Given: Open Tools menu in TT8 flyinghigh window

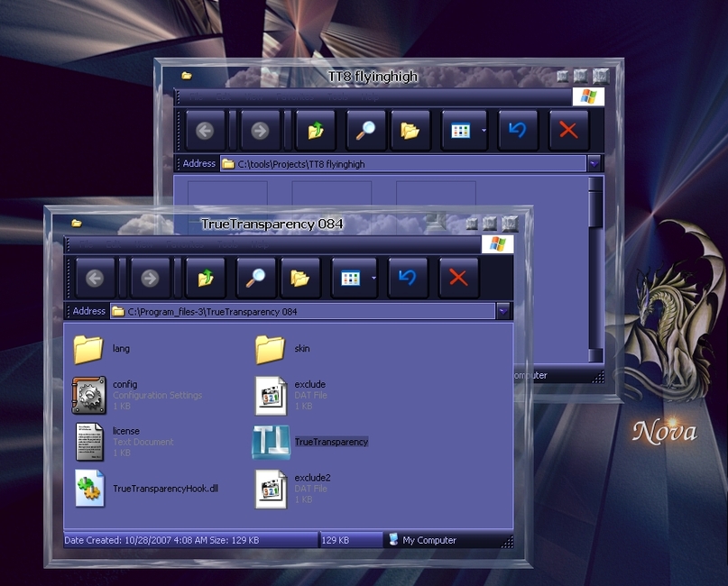Looking at the screenshot, I should (x=337, y=97).
